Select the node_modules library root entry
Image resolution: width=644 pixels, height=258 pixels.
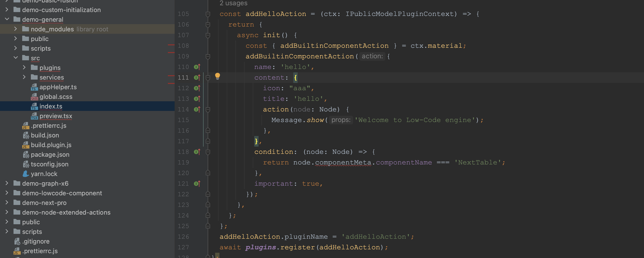(53, 29)
